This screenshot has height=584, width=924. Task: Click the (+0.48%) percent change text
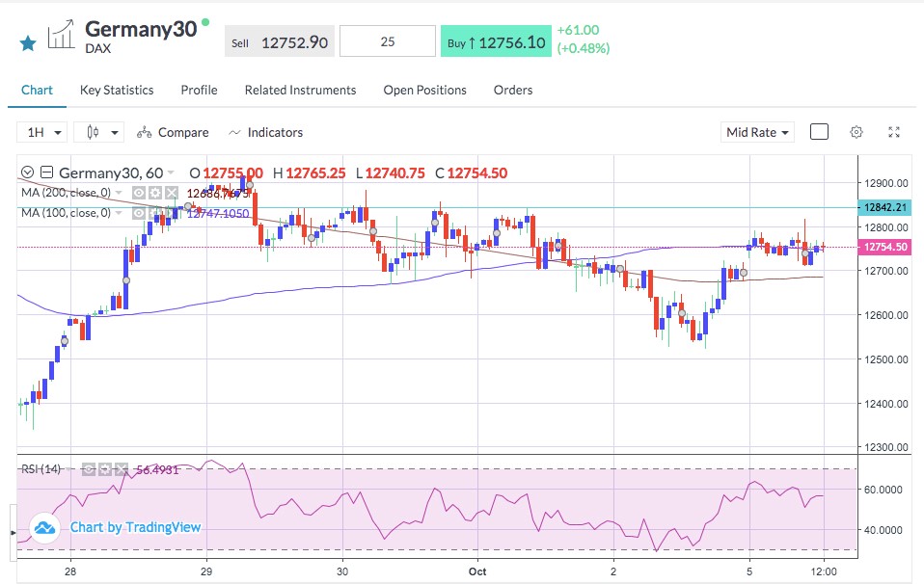584,48
